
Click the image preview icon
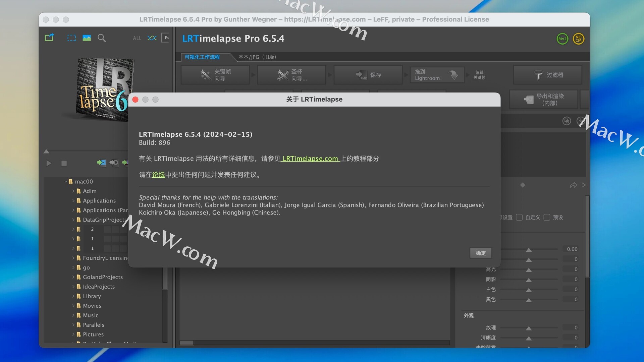[87, 38]
